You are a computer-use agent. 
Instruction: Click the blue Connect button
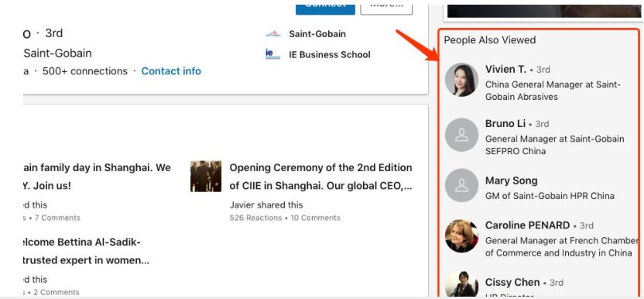click(325, 9)
